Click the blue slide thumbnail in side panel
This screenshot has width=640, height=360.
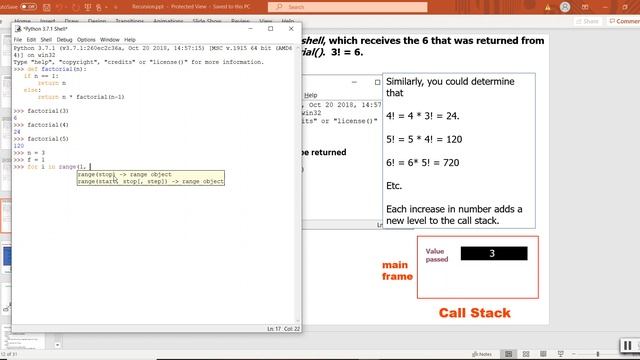click(7, 257)
